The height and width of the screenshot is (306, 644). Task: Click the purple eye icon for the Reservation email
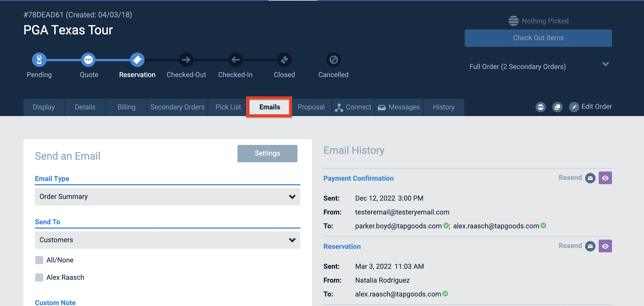tap(605, 246)
